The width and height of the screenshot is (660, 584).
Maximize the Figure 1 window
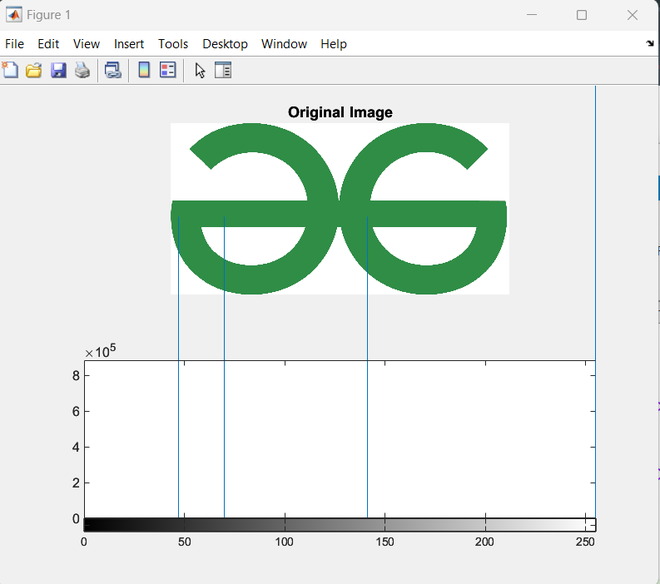pyautogui.click(x=581, y=15)
